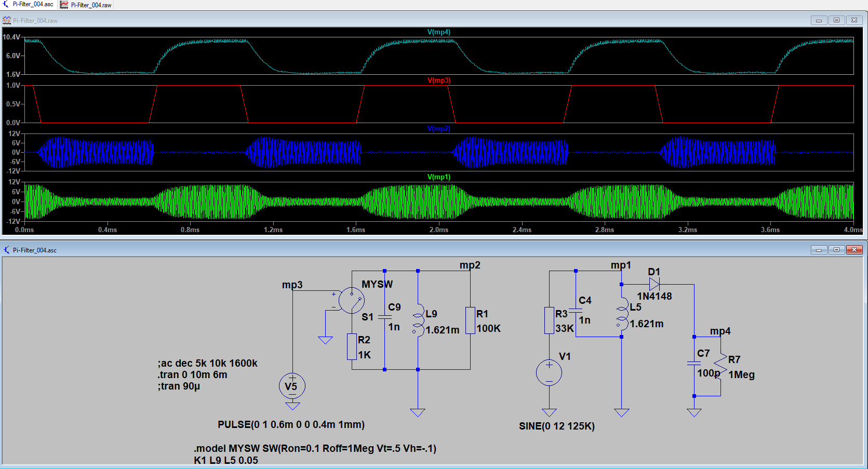Click the mp2 net label in schematic

[x=470, y=265]
